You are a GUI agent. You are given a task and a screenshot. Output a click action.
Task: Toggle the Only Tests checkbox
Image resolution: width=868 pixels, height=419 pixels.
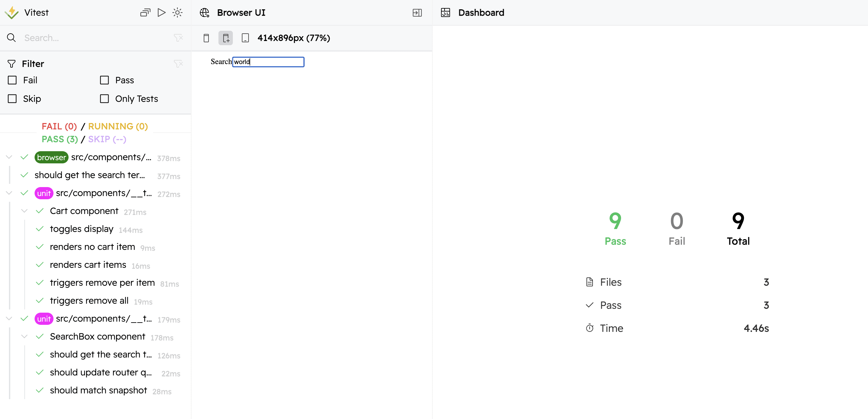[105, 99]
